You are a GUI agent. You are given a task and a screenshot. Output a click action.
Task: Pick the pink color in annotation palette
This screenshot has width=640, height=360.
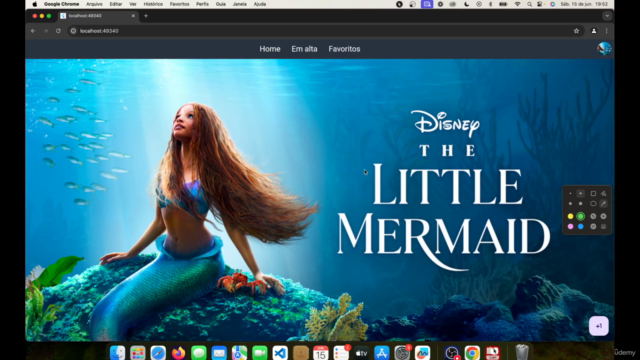tap(570, 227)
